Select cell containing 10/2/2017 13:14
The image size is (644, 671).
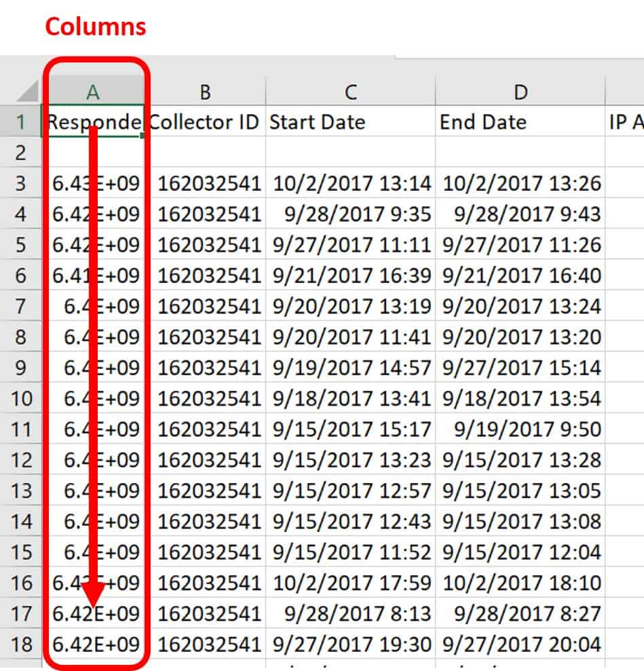350,184
